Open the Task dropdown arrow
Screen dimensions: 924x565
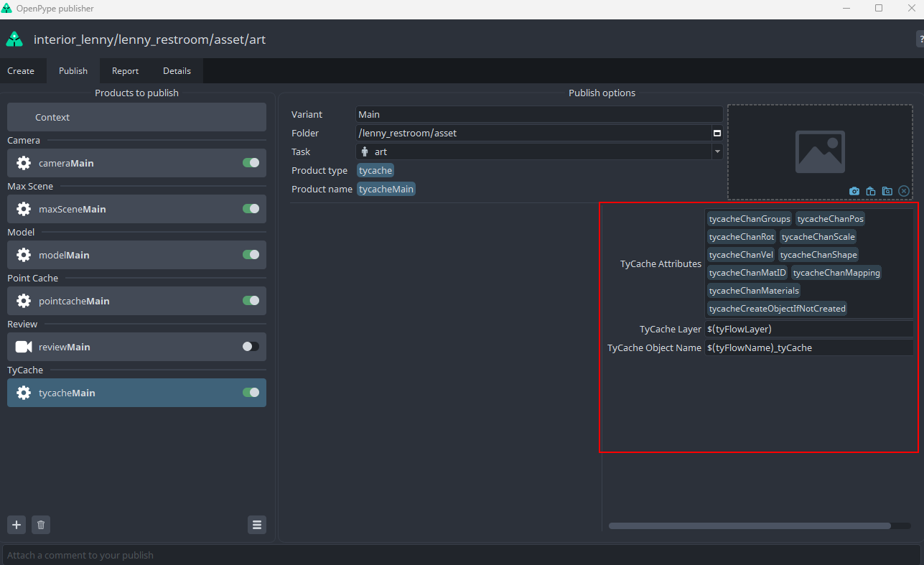pyautogui.click(x=717, y=151)
